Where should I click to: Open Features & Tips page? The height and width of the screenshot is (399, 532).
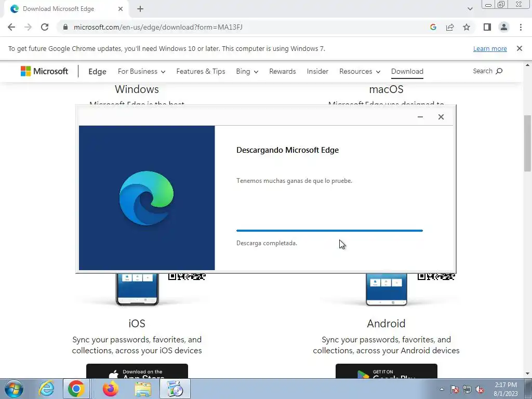pyautogui.click(x=201, y=71)
